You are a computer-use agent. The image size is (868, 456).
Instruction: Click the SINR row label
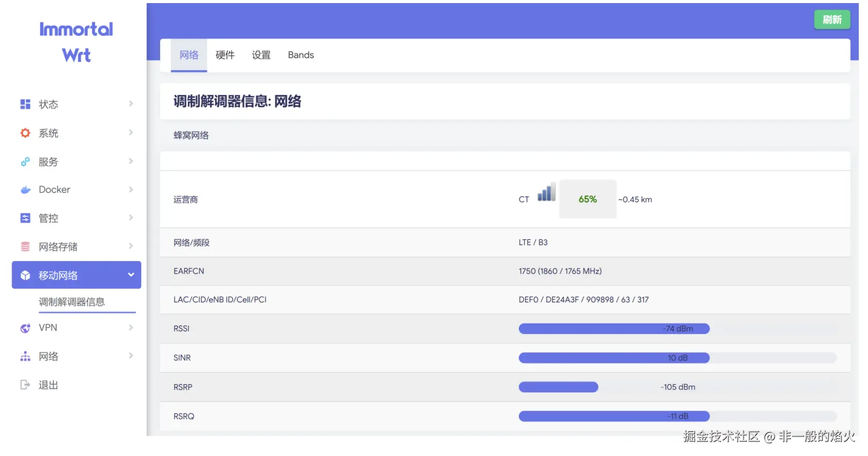[x=182, y=358]
